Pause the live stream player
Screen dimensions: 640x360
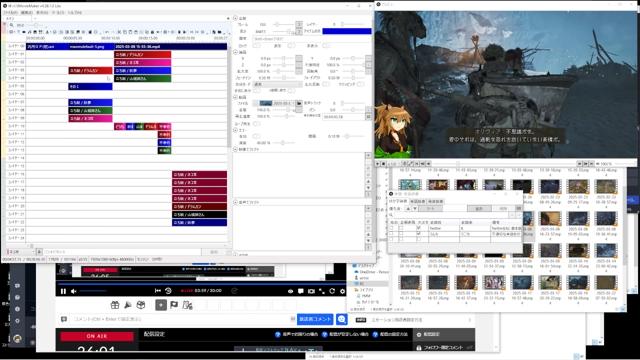pyautogui.click(x=63, y=291)
